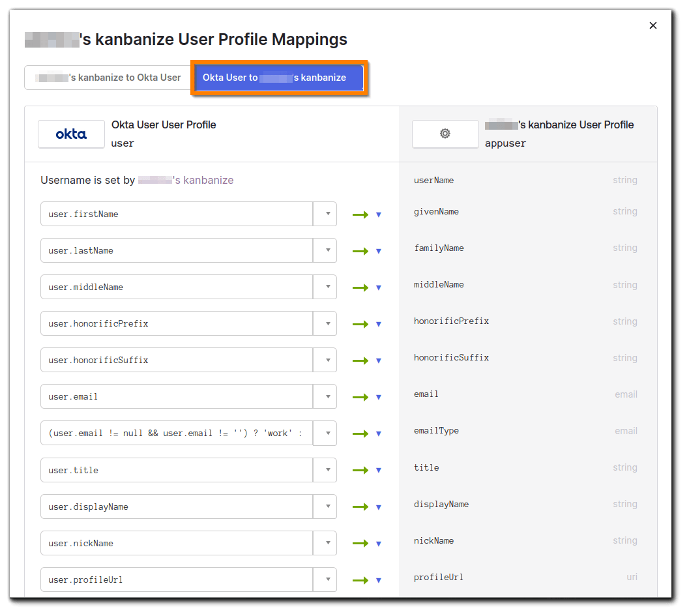689x616 pixels.
Task: Edit the user.profileUrl mapping field
Action: tap(177, 579)
